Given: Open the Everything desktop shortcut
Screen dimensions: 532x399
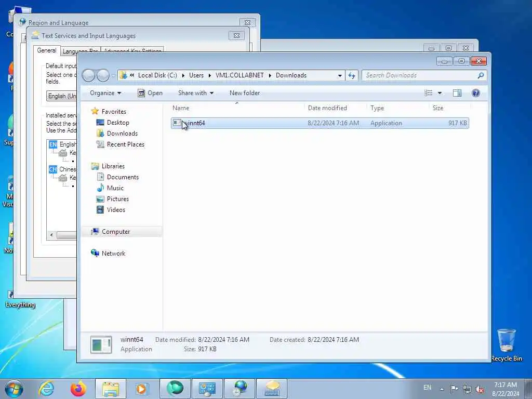Looking at the screenshot, I should [20, 299].
